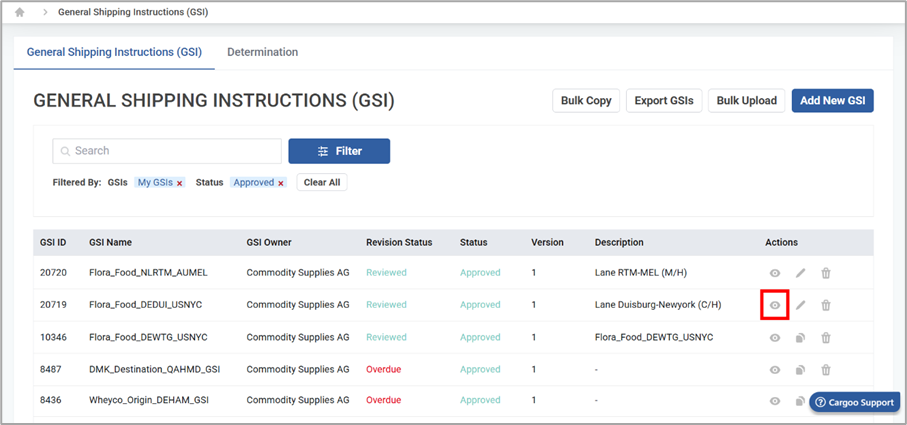This screenshot has height=425, width=907.
Task: Click GSI name Flora_Food_DEDUI_USNYC
Action: click(146, 305)
